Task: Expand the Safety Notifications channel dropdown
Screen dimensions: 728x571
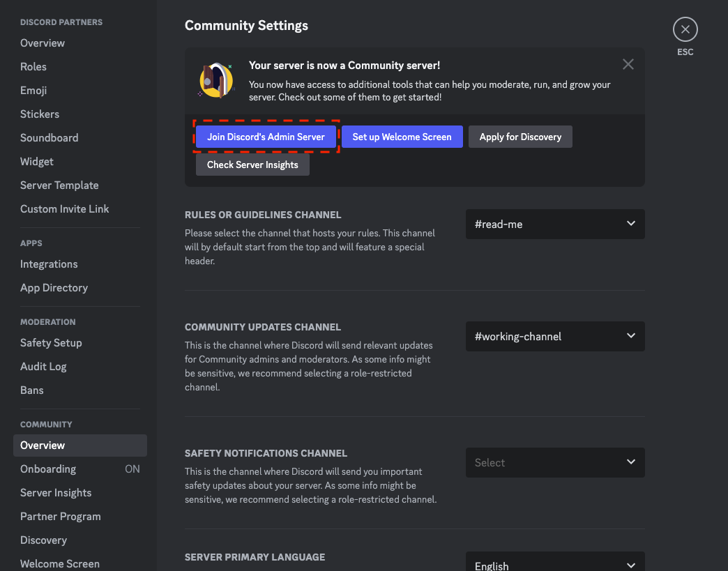Action: click(555, 463)
